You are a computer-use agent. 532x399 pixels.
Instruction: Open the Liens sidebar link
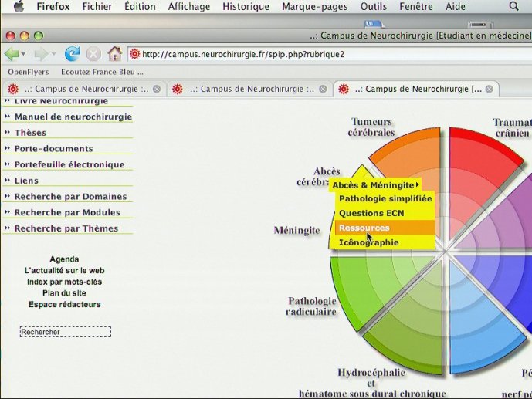(26, 181)
